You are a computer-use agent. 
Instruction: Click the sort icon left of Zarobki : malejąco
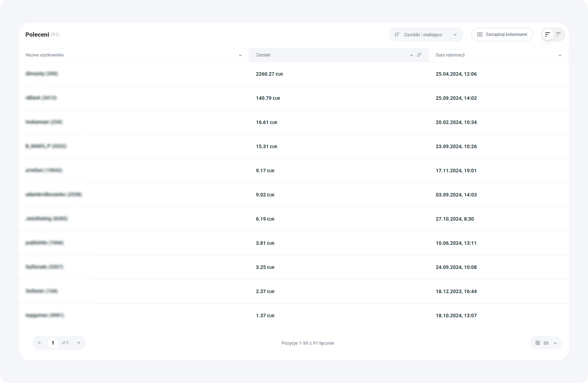(x=397, y=34)
